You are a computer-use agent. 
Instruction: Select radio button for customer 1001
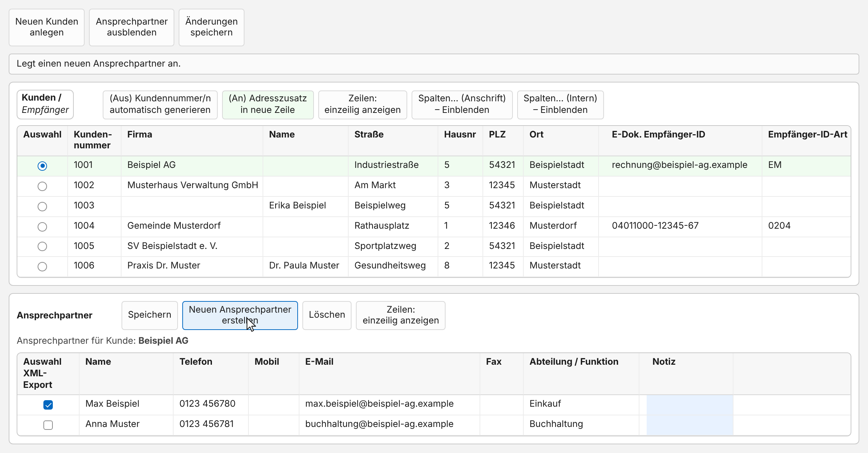click(x=42, y=166)
